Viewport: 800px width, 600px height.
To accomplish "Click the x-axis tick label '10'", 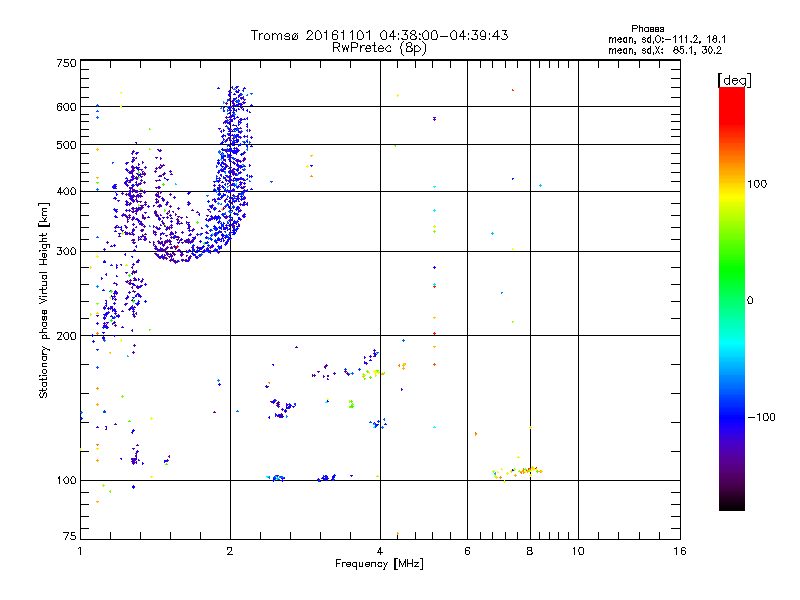I will coord(578,551).
